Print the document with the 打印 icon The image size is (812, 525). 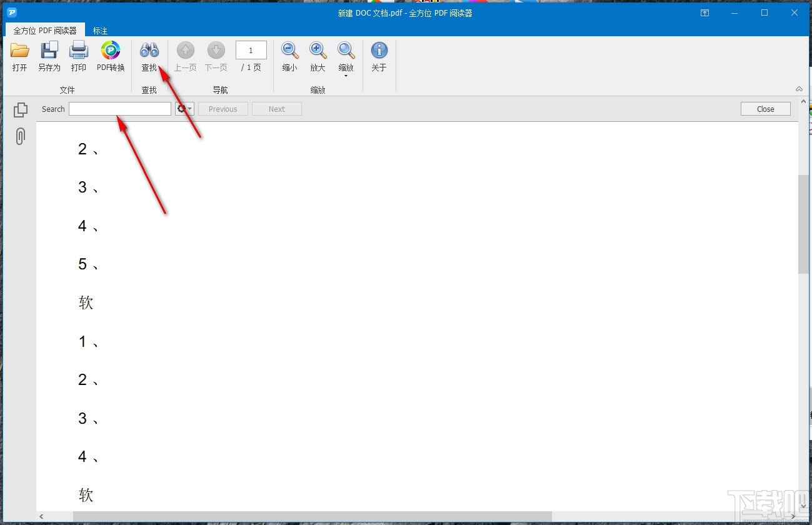79,56
